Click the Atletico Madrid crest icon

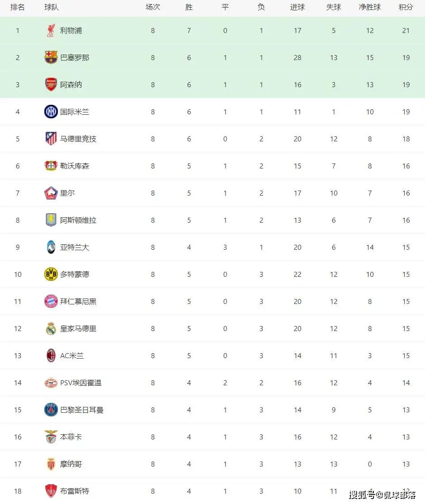point(51,139)
